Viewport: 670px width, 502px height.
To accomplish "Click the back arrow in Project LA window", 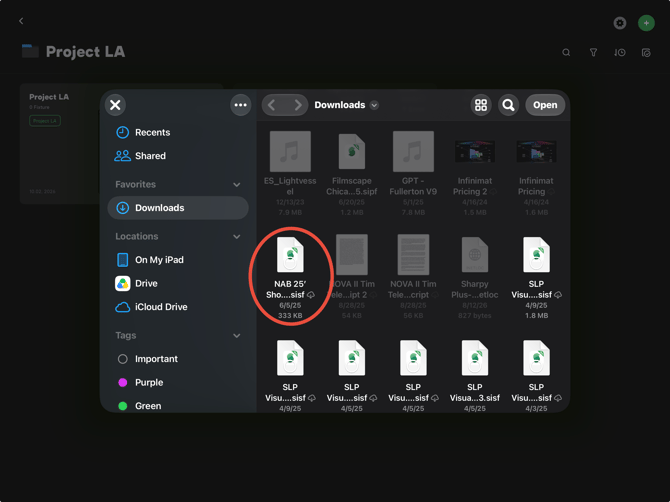I will (x=21, y=21).
